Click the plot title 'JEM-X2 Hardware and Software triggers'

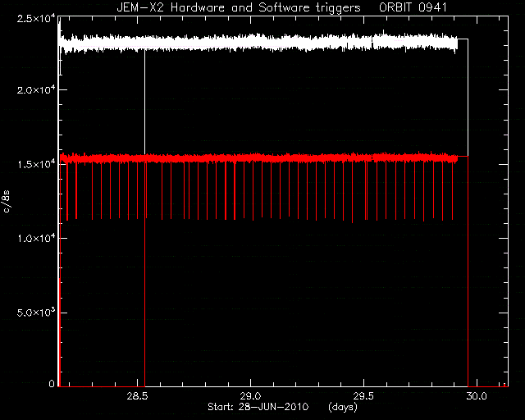[x=239, y=7]
